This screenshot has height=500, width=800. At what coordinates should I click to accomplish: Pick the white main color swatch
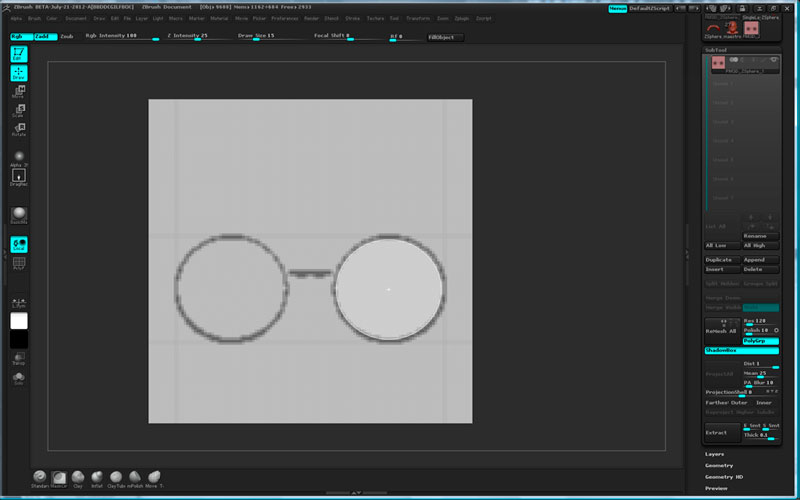pyautogui.click(x=19, y=321)
